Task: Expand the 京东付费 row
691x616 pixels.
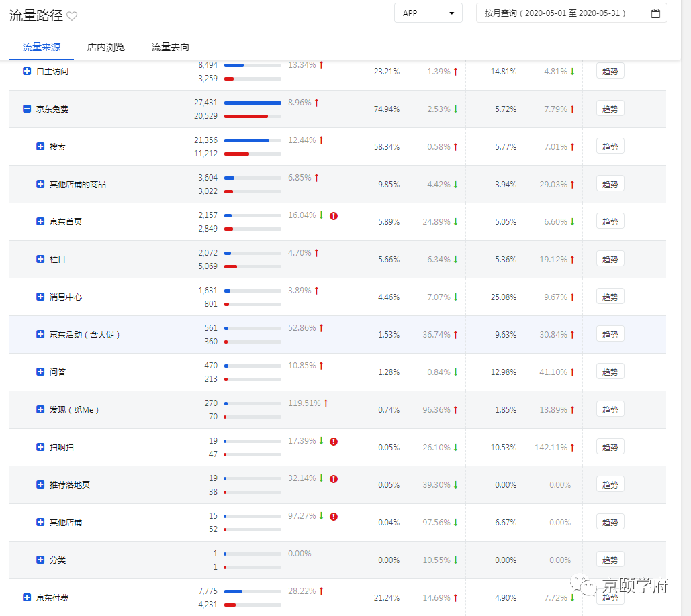Action: (x=27, y=597)
